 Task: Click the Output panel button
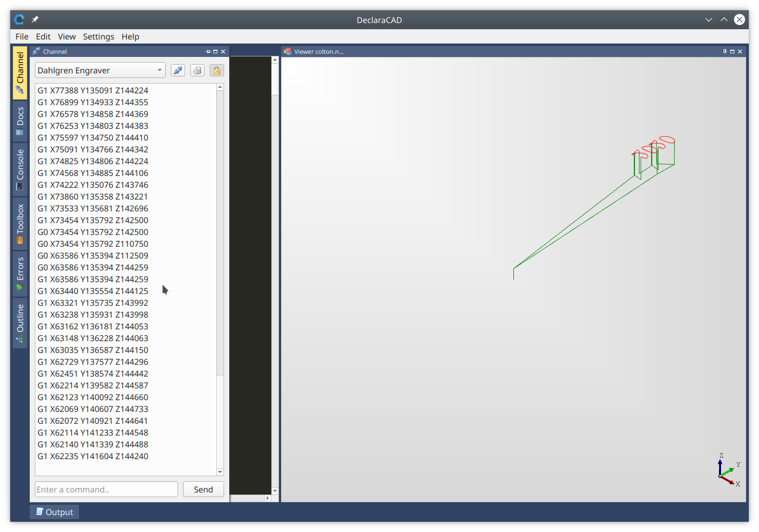click(54, 512)
